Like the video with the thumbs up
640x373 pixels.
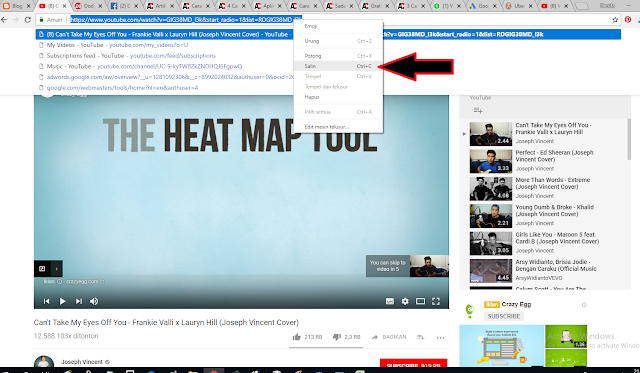pyautogui.click(x=297, y=337)
